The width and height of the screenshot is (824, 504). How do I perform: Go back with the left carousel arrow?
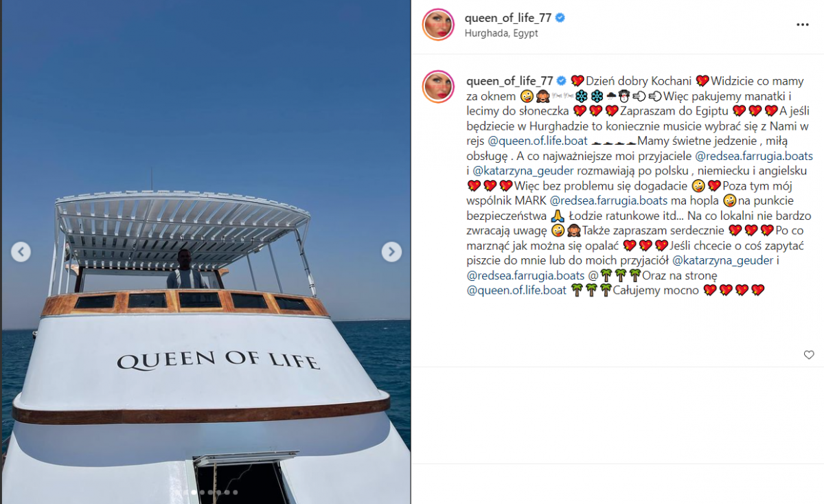21,252
